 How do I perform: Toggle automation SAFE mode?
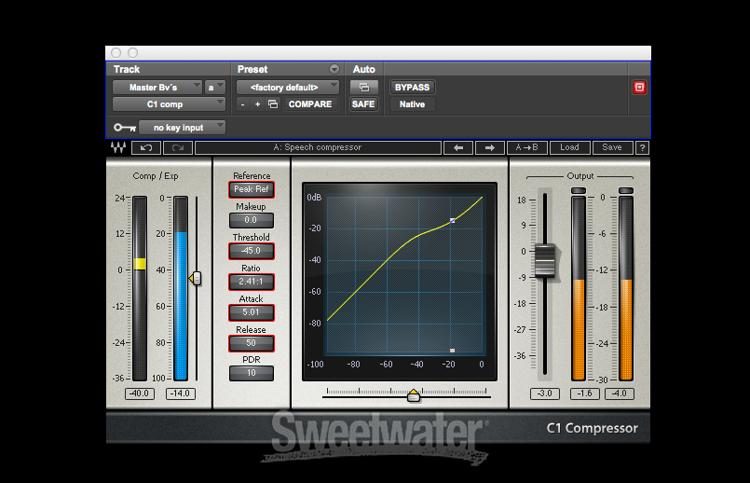pos(364,104)
